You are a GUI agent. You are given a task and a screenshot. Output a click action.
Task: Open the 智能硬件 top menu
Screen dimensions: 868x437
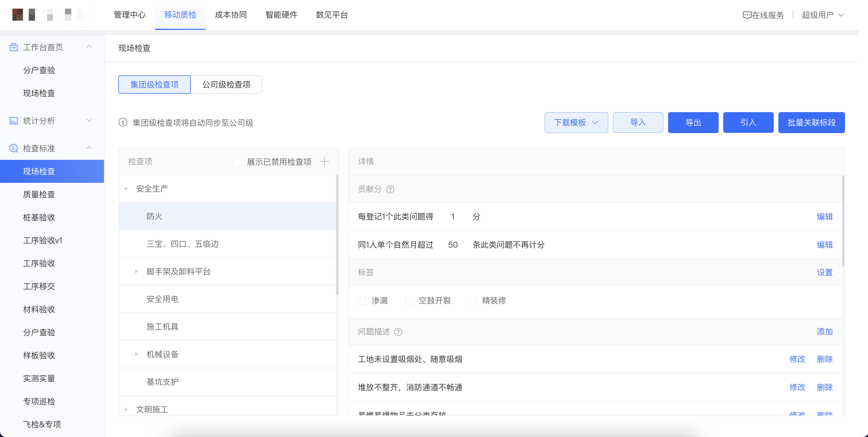pos(281,15)
